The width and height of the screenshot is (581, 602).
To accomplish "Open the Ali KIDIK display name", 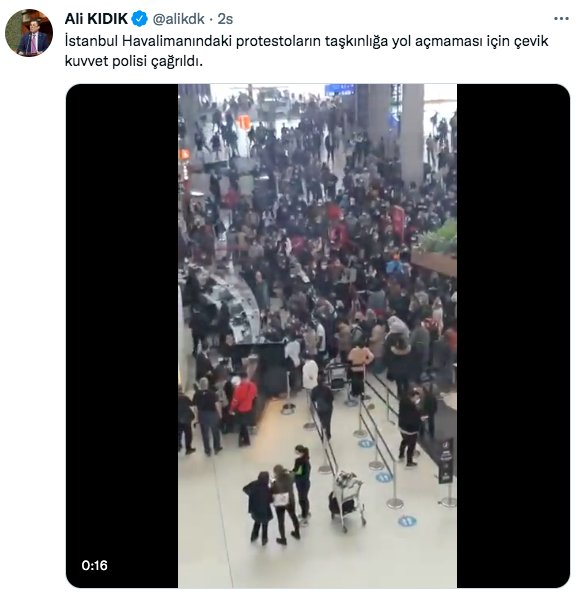I will pos(96,18).
